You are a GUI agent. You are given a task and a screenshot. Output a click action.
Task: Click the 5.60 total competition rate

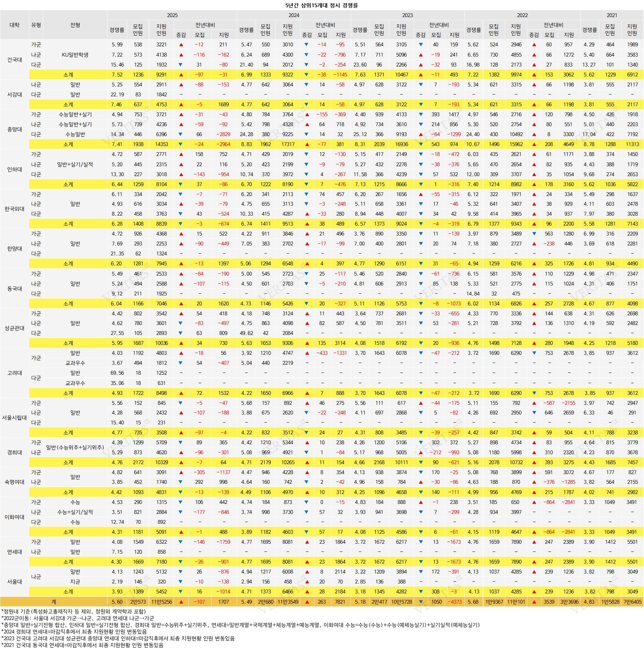click(x=117, y=602)
